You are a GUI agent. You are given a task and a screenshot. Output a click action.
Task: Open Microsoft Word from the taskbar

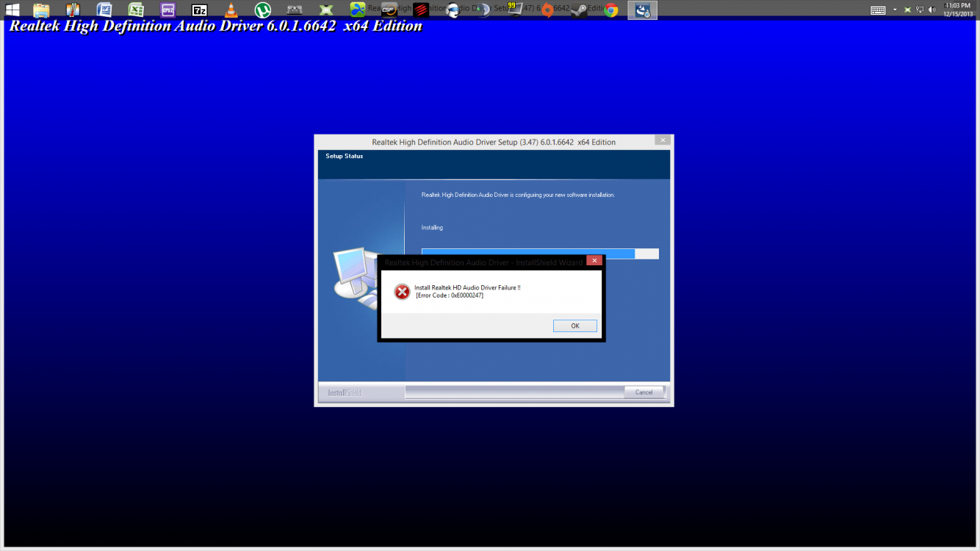pyautogui.click(x=104, y=10)
